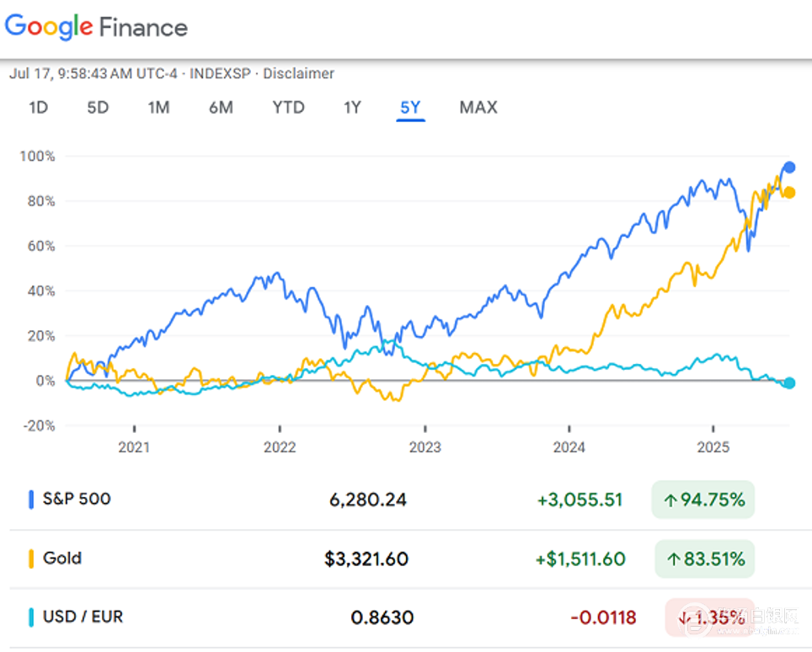Select the 1D time range tab
This screenshot has width=812, height=652.
(x=38, y=107)
